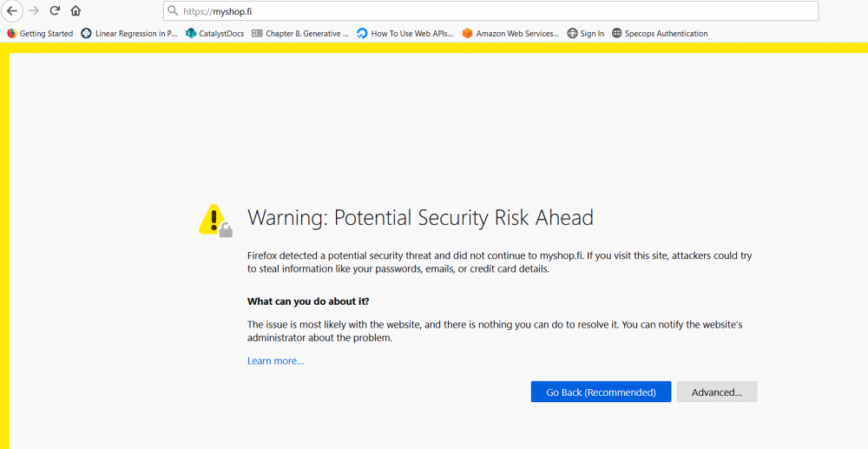Follow the Learn more... link
This screenshot has width=868, height=449.
tap(275, 361)
